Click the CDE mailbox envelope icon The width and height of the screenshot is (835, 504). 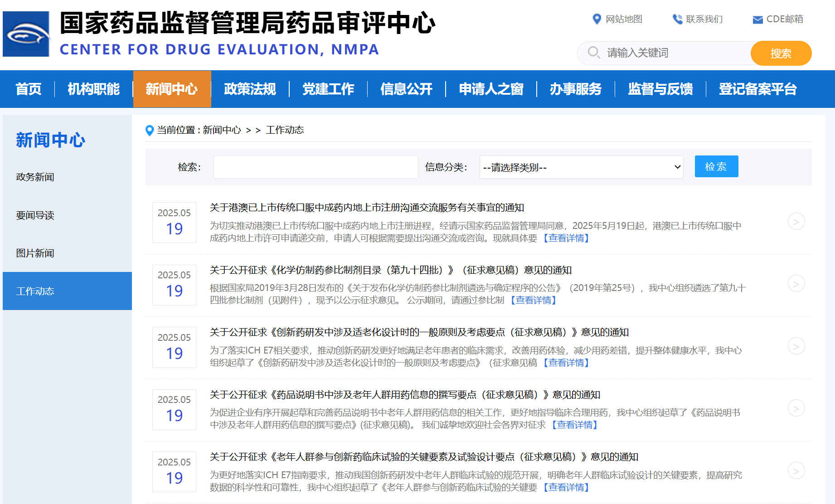tap(757, 19)
